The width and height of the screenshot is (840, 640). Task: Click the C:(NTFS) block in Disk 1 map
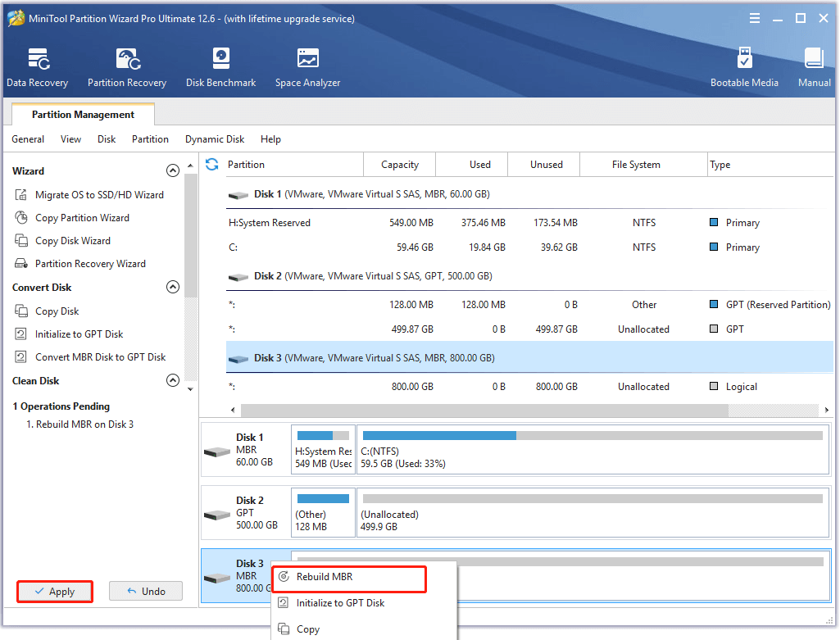[x=593, y=449]
